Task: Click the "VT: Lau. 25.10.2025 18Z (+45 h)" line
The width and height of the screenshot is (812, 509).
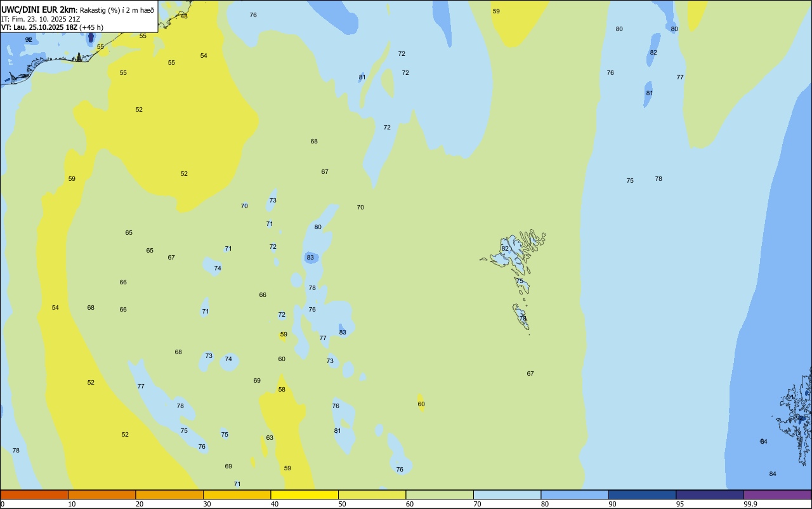Action: pyautogui.click(x=52, y=27)
